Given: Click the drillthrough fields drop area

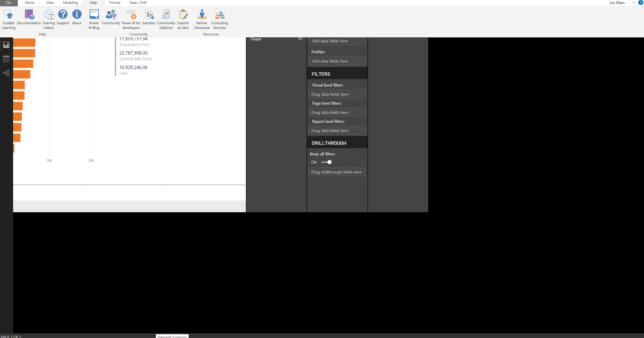Looking at the screenshot, I should click(x=337, y=172).
